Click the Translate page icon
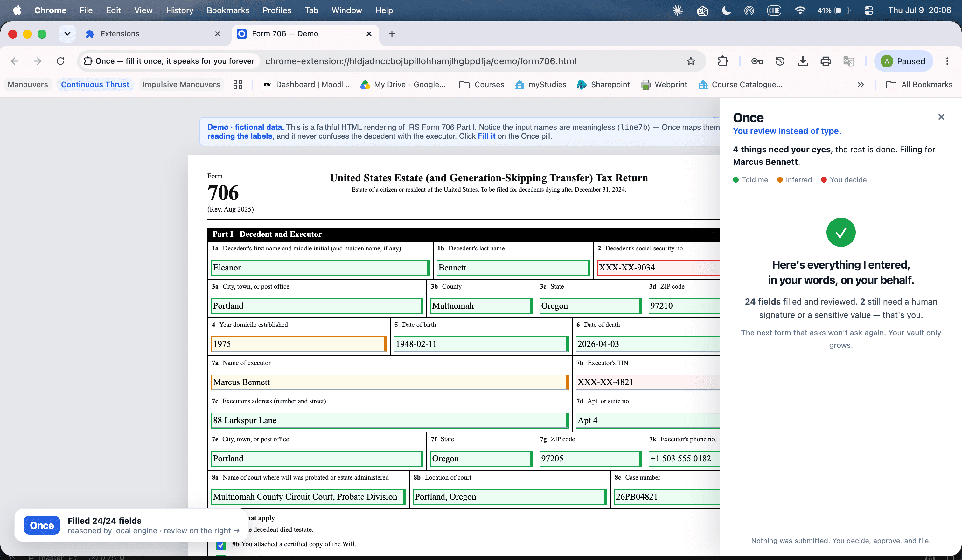Screen dimensions: 962x560 coord(849,61)
